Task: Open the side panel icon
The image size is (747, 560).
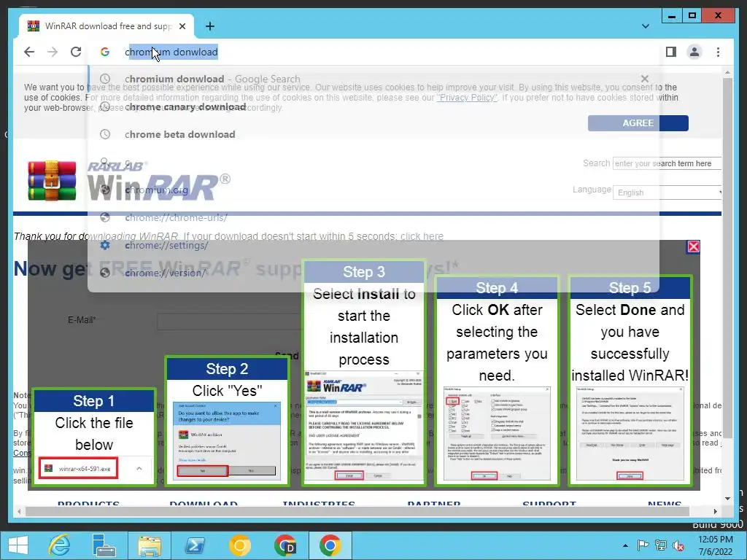Action: (x=671, y=52)
